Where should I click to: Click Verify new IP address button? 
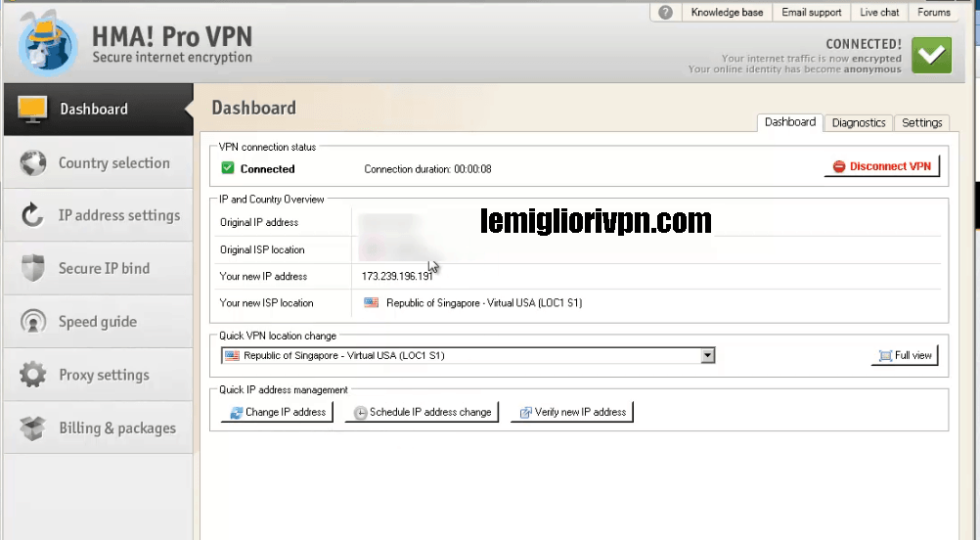point(572,413)
